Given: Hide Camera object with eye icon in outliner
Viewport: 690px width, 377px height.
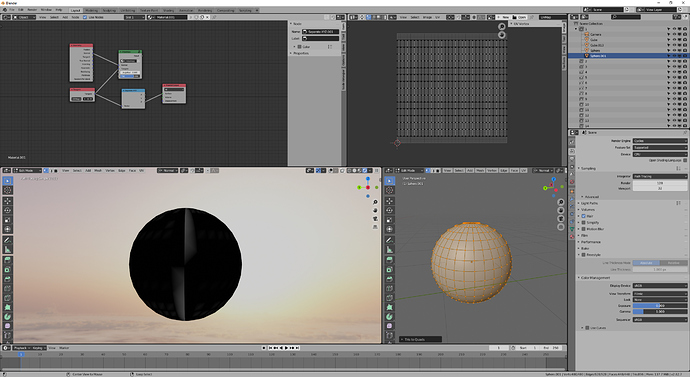Looking at the screenshot, I should click(674, 34).
